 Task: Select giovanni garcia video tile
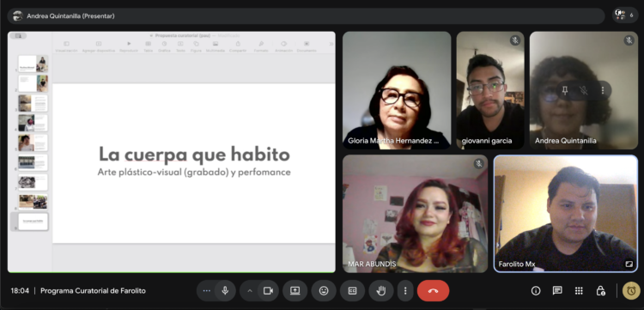pyautogui.click(x=490, y=90)
